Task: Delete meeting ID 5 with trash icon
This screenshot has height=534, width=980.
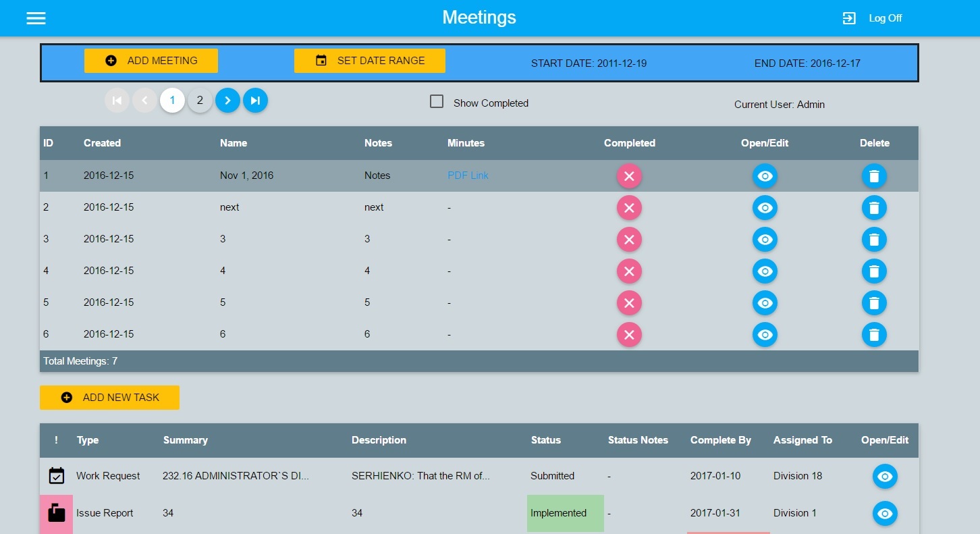Action: [874, 303]
